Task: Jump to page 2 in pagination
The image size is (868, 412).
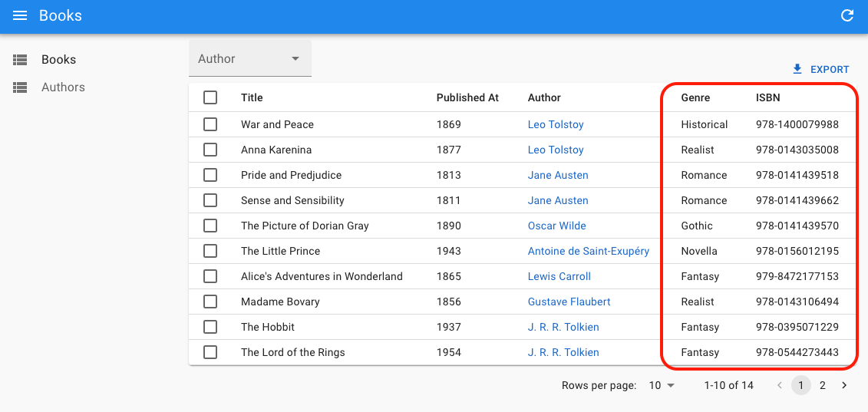Action: pos(822,385)
